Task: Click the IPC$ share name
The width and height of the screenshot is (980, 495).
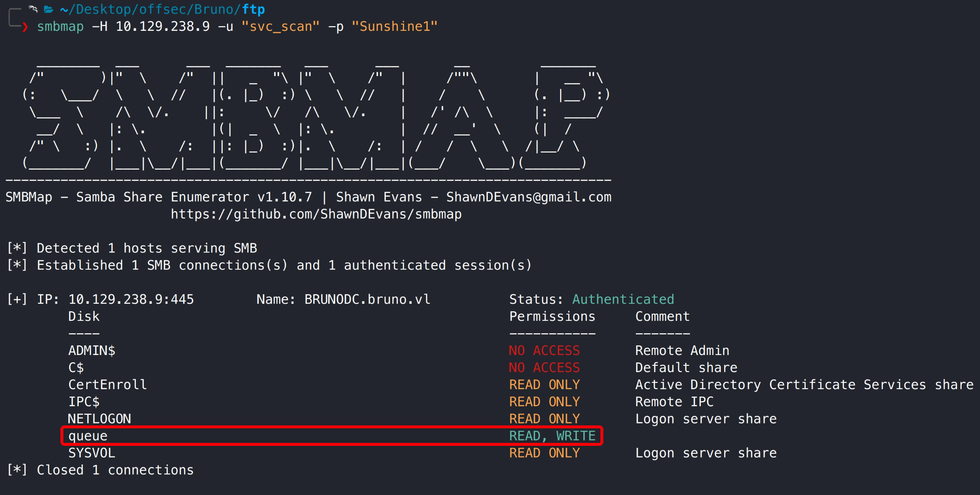Action: (84, 402)
